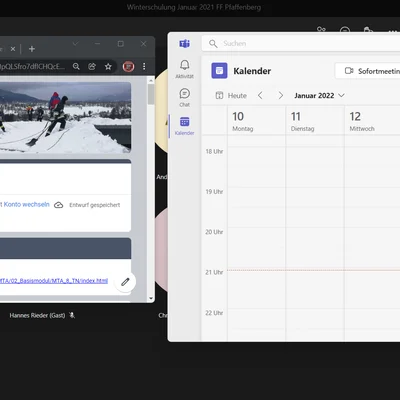This screenshot has width=400, height=400.
Task: Click Chrome scrollbar down arrow
Action: [x=151, y=299]
